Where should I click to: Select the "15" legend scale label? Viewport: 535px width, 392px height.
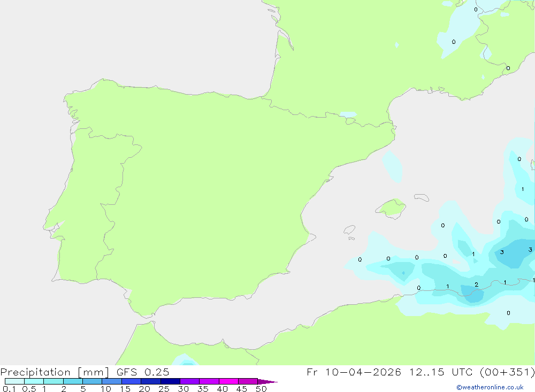(x=125, y=389)
